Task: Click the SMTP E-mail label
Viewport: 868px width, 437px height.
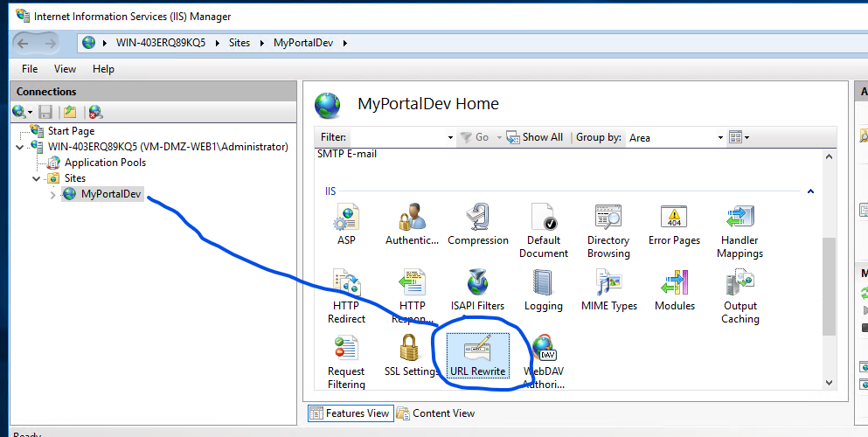Action: (x=347, y=154)
